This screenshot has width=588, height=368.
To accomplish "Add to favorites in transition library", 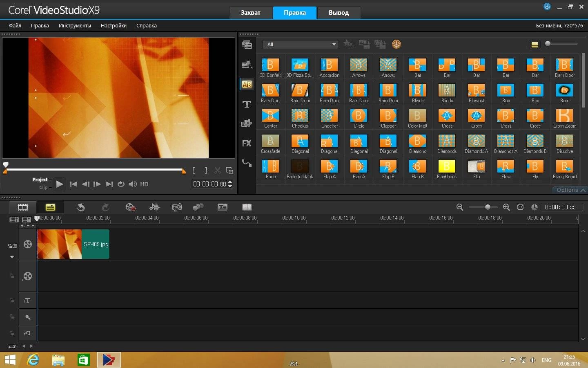I will tap(348, 44).
